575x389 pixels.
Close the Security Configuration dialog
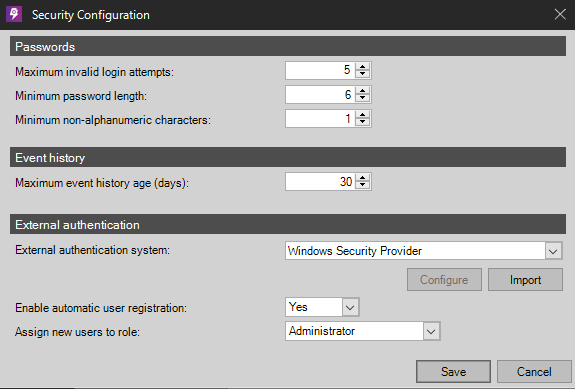coord(560,14)
